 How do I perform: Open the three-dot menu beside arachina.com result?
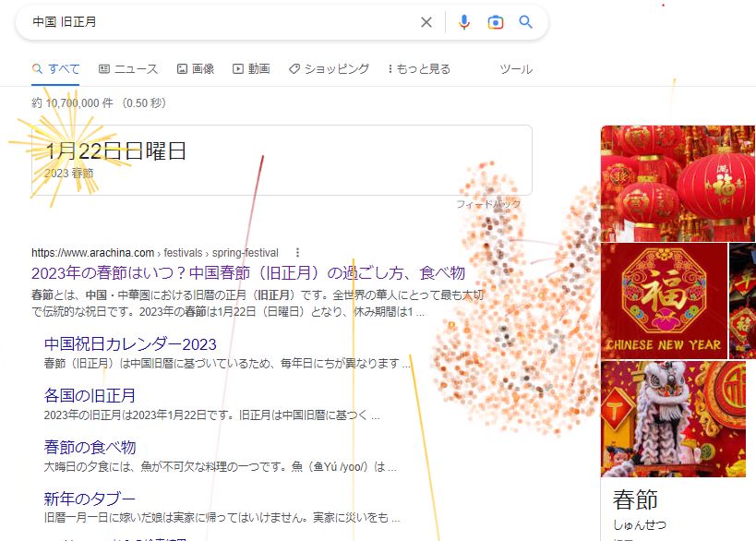click(297, 253)
